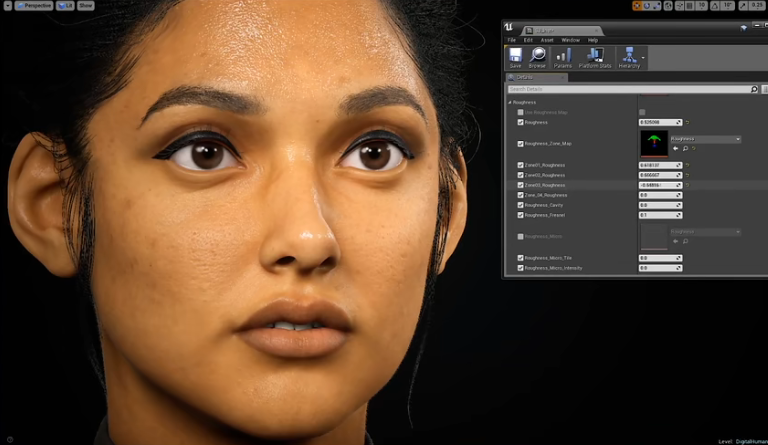Click the Roughness_Zone_Map texture thumbnail
The image size is (768, 445).
click(x=654, y=143)
